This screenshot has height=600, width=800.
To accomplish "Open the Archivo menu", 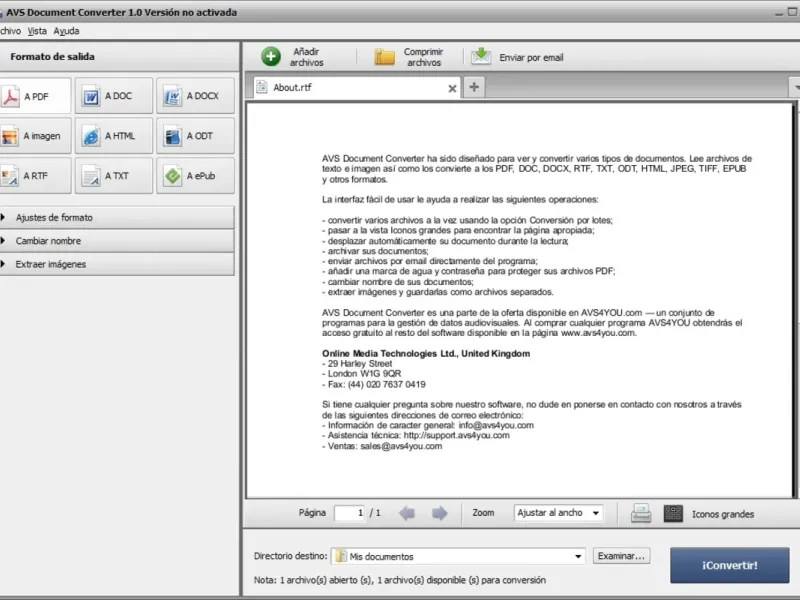I will 10,31.
